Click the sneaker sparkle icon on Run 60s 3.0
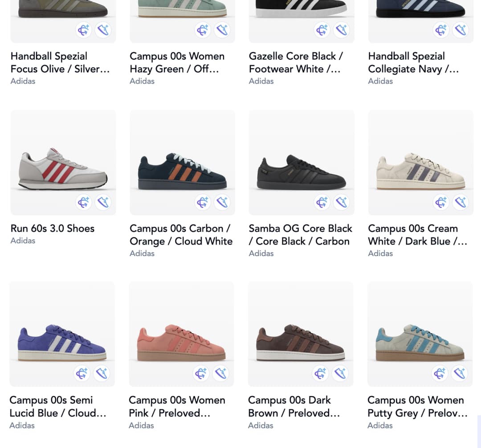This screenshot has width=481, height=448. tap(103, 202)
